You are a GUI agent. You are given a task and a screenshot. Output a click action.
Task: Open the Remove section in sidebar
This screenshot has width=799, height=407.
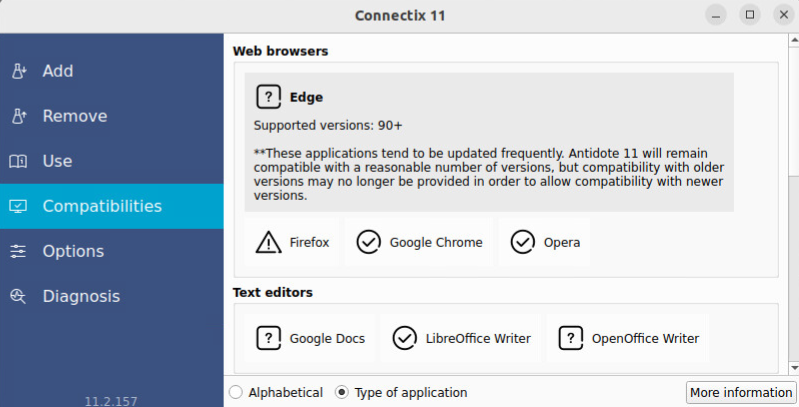[74, 116]
